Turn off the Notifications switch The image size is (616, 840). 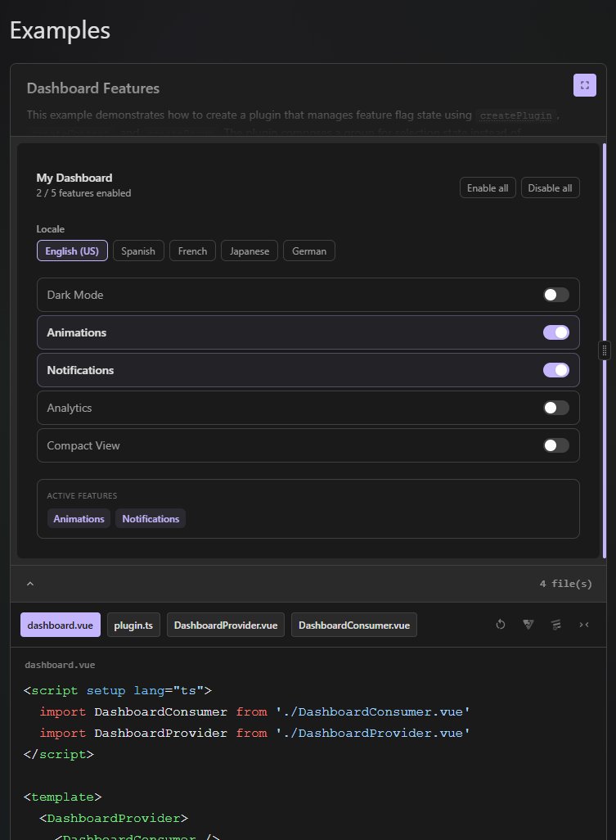point(556,370)
